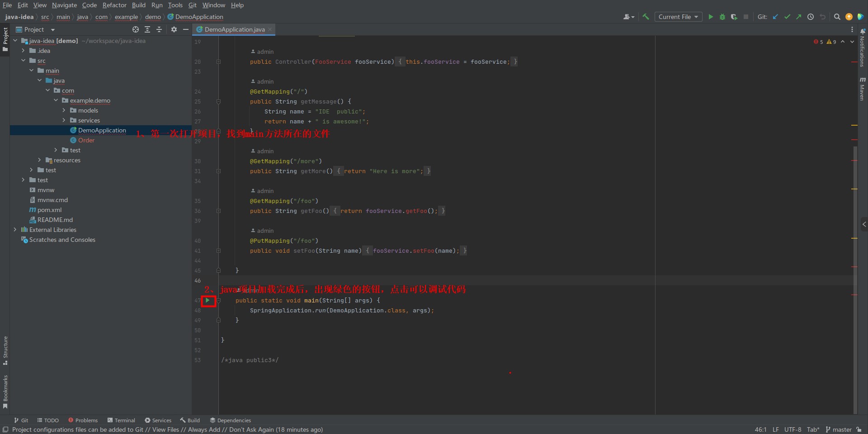Expand the models package

tap(64, 110)
